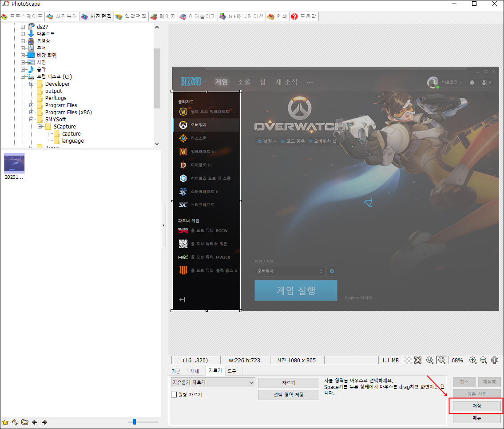Toggle the 원형 자르기 checkbox
This screenshot has width=504, height=429.
point(174,395)
